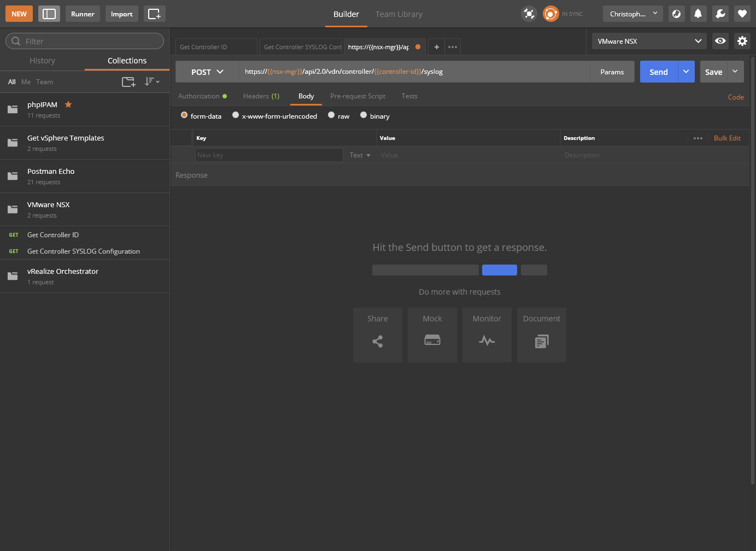Switch to the History tab
The image size is (756, 551).
42,61
